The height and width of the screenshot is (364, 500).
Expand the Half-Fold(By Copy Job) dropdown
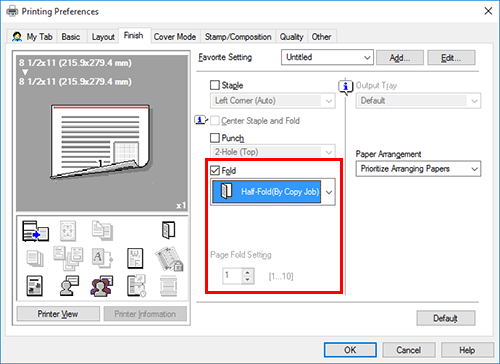tap(273, 192)
